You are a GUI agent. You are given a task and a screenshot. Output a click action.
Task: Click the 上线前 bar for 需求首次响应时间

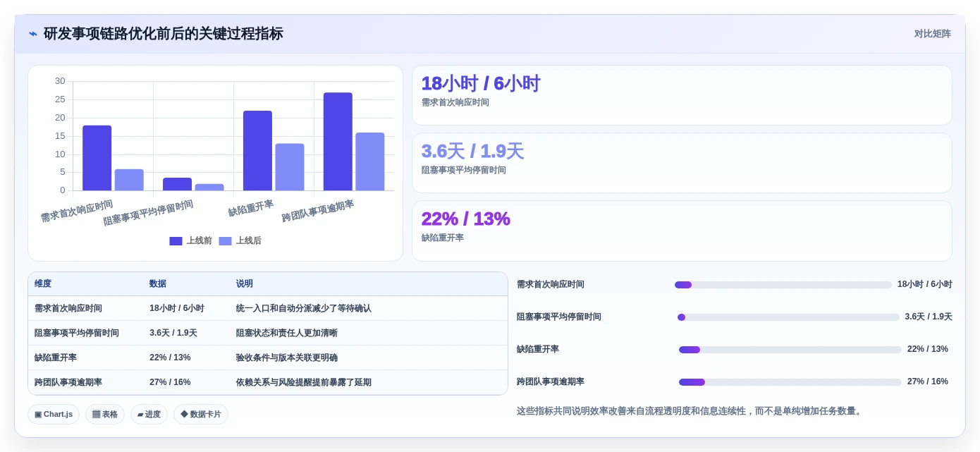(97, 158)
